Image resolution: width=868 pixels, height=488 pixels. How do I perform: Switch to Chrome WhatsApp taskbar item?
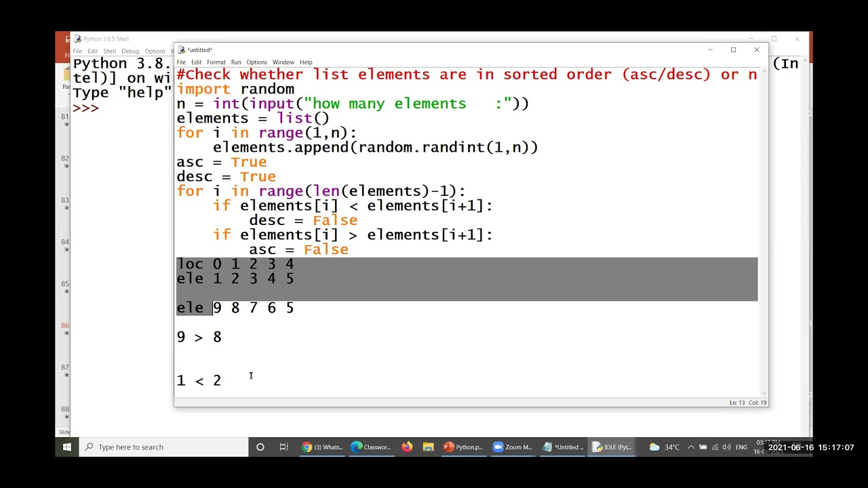click(322, 447)
